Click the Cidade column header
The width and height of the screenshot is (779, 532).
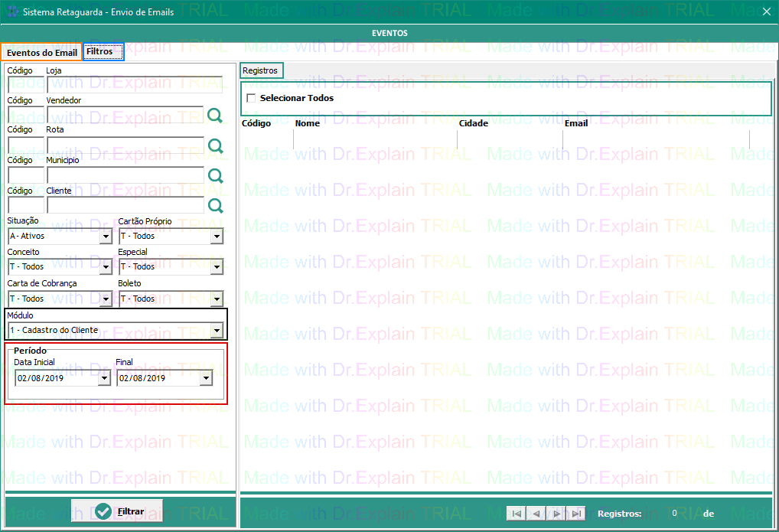pyautogui.click(x=474, y=123)
